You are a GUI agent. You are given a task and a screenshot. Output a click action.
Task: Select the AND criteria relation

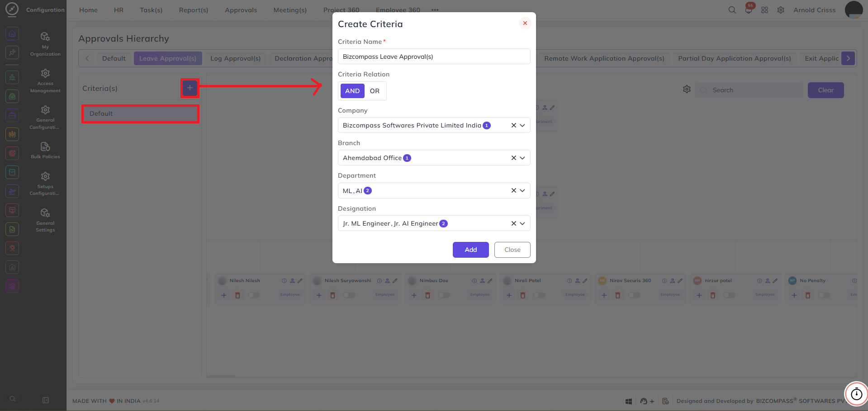pos(352,91)
